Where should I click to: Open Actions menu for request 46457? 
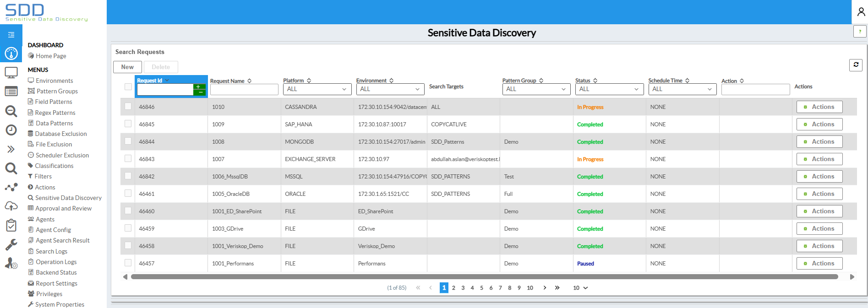coord(819,264)
